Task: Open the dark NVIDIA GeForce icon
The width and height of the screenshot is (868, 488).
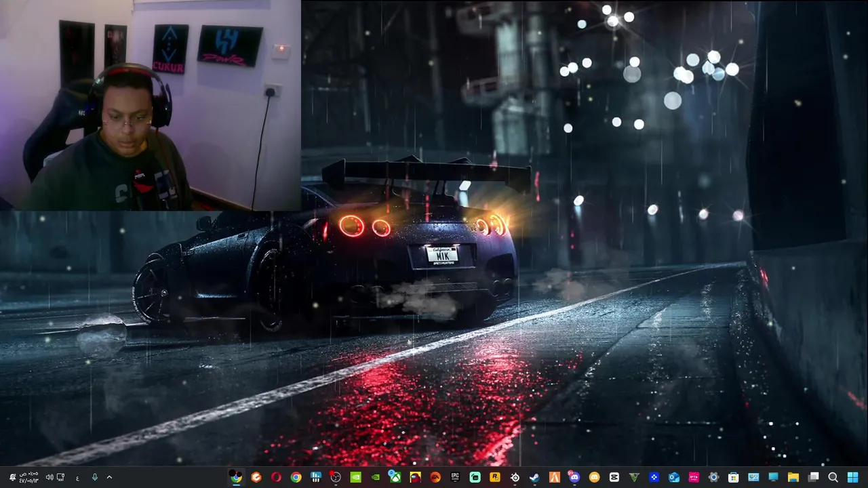Action: tap(376, 477)
